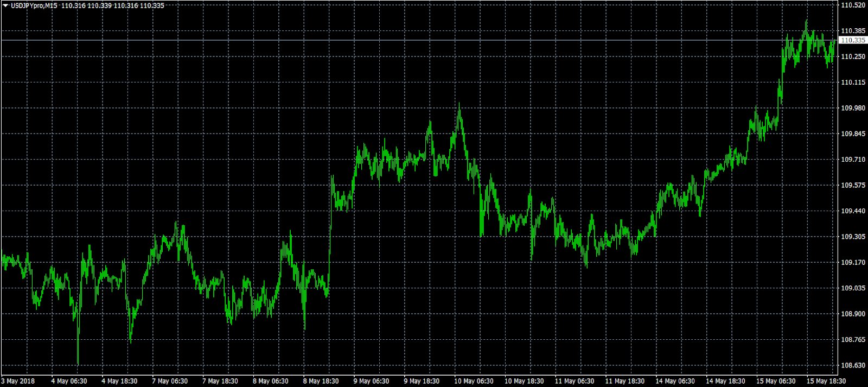The height and width of the screenshot is (387, 868).
Task: Click the 110.250 price axis label
Action: tap(853, 56)
